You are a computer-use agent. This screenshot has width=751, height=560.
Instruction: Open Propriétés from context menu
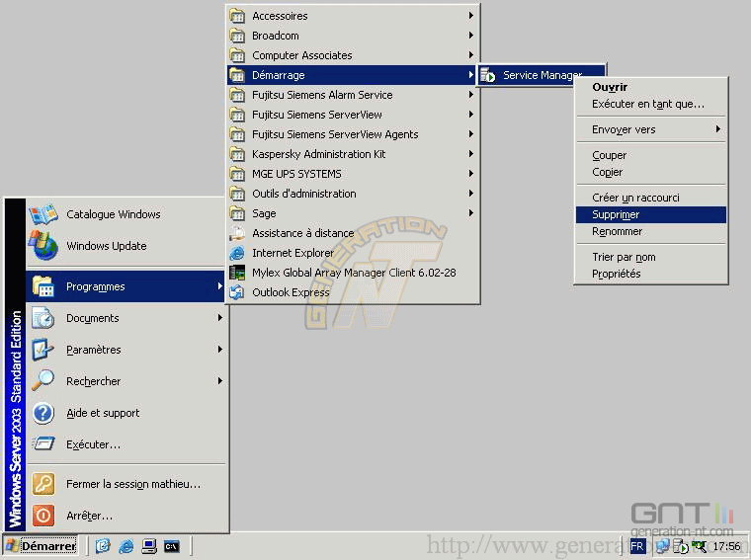pos(651,274)
